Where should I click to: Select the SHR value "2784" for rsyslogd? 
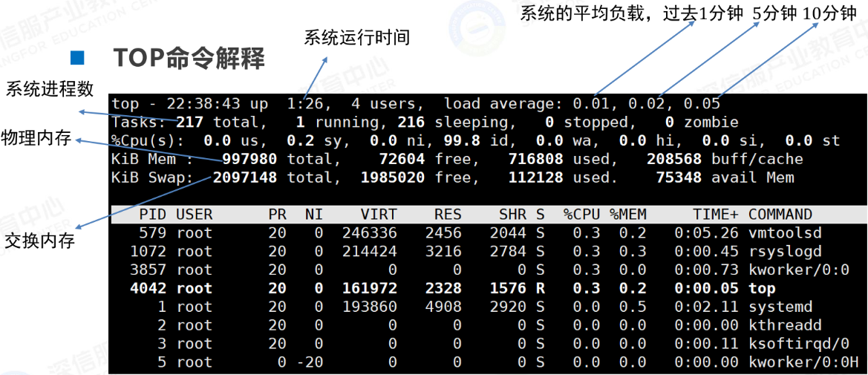coord(509,252)
